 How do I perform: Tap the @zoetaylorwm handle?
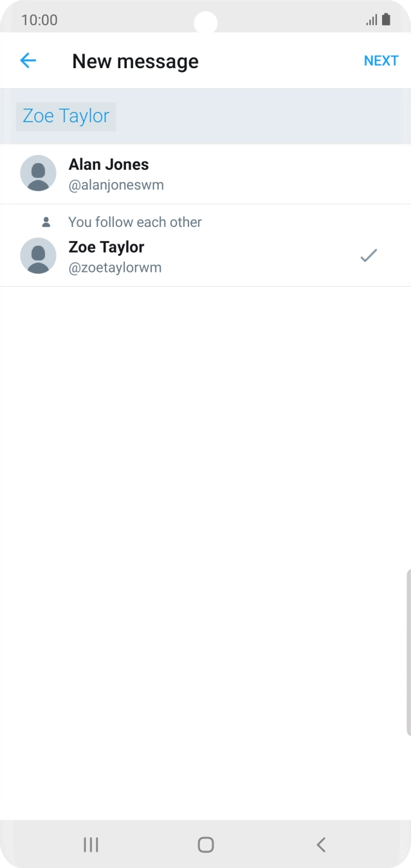115,267
